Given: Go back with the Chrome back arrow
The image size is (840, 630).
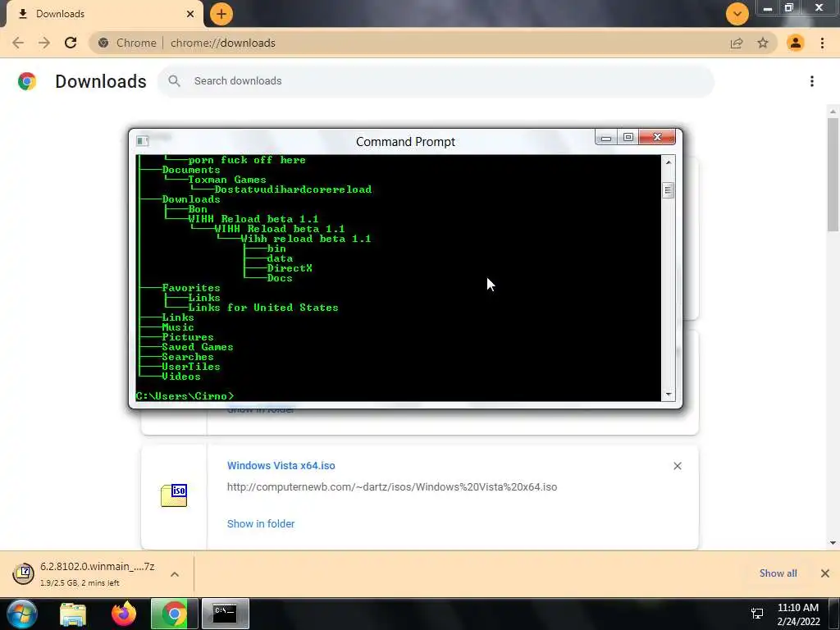Looking at the screenshot, I should click(18, 43).
